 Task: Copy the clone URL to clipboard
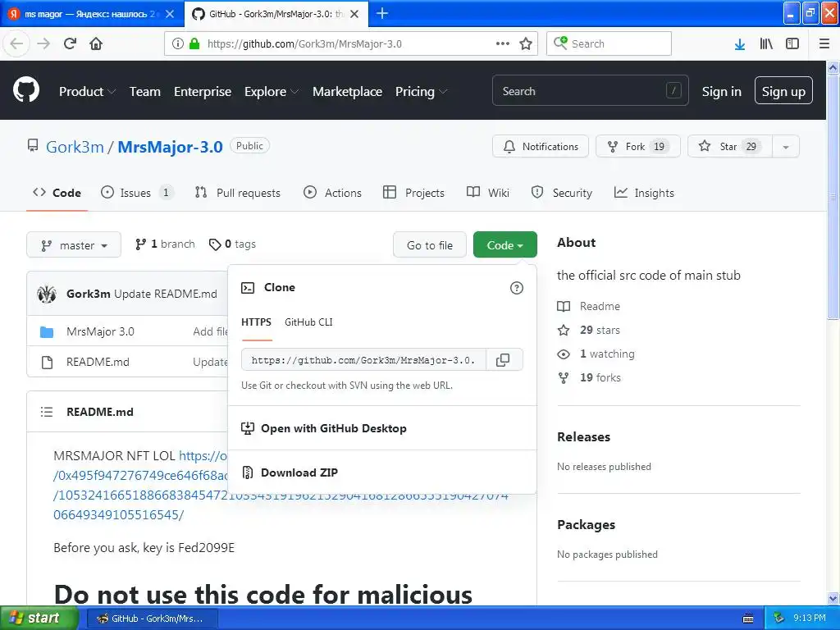[503, 360]
